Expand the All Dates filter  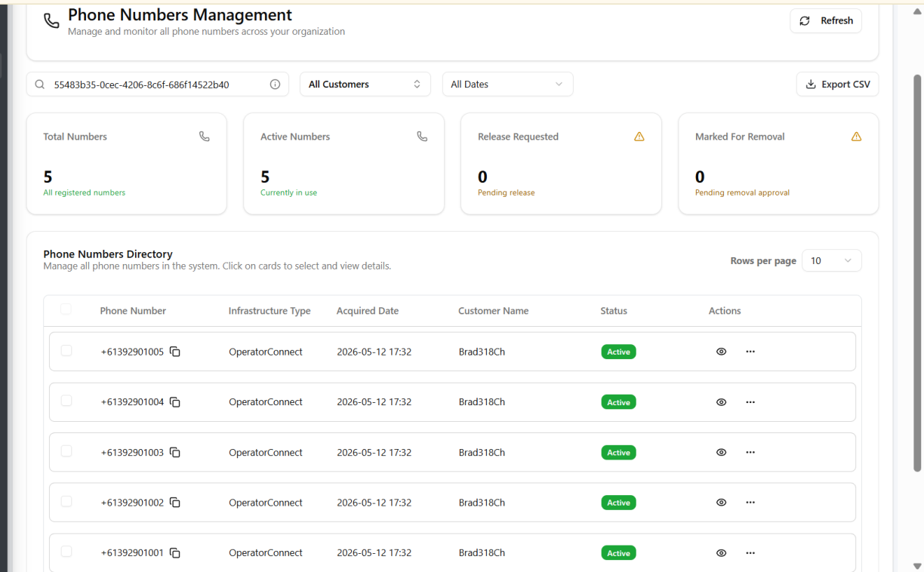pos(507,85)
